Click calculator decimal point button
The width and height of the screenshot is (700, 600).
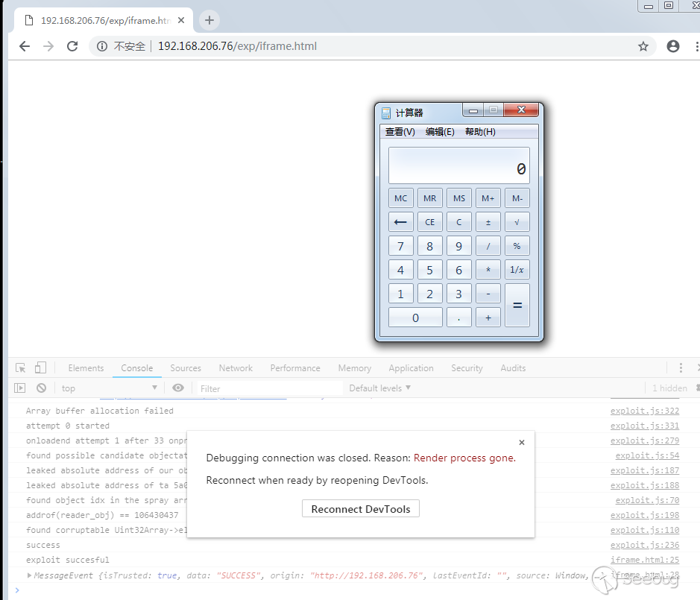(459, 318)
